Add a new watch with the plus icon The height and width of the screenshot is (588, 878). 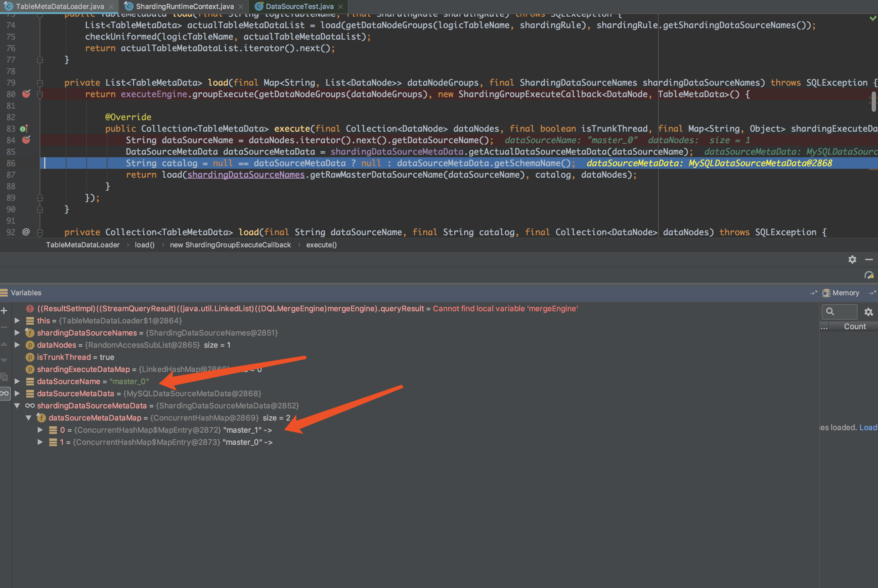4,310
